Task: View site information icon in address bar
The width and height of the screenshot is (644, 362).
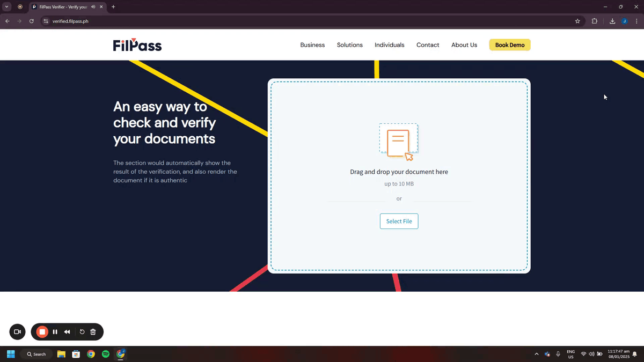Action: [46, 21]
